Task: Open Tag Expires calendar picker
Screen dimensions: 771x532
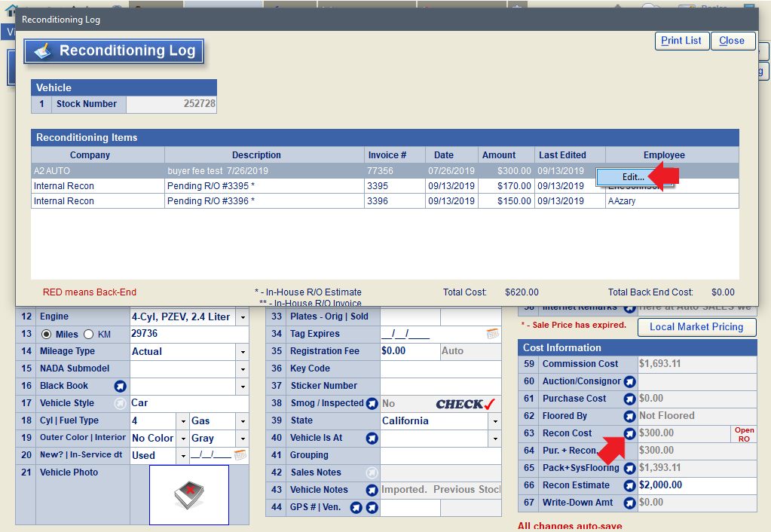Action: (x=492, y=334)
